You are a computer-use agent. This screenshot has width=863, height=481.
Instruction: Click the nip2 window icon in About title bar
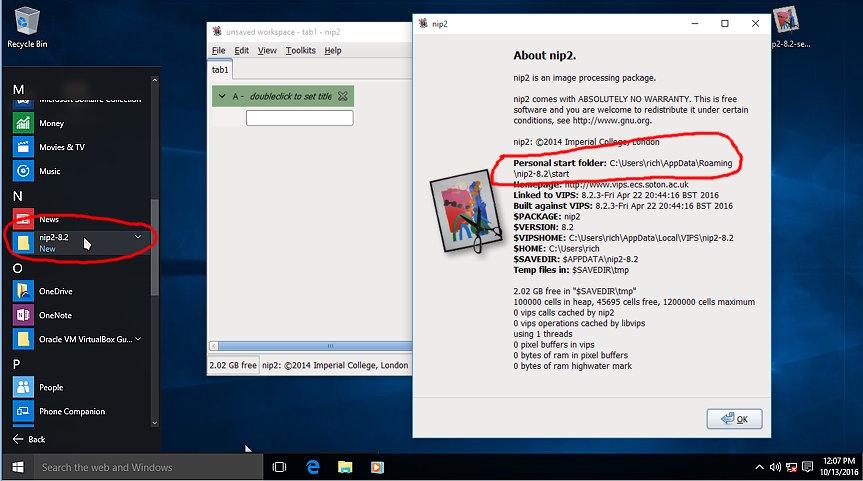click(423, 23)
